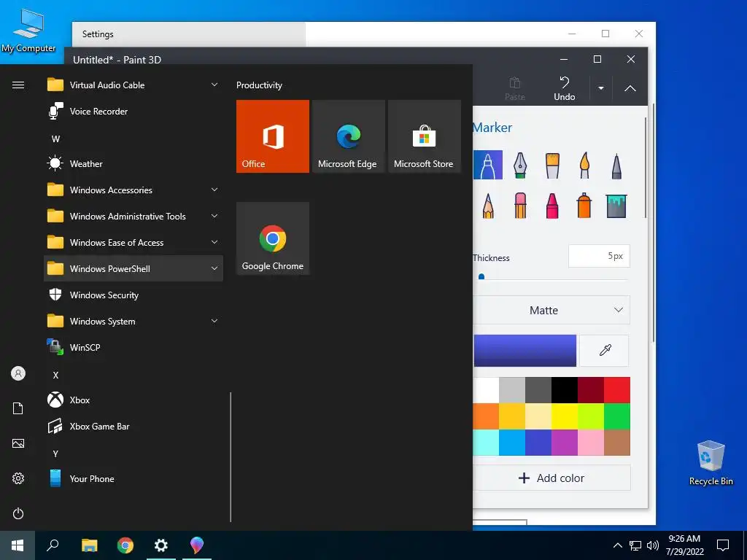747x560 pixels.
Task: Open the Paint 3D history dropdown arrow
Action: 601,88
